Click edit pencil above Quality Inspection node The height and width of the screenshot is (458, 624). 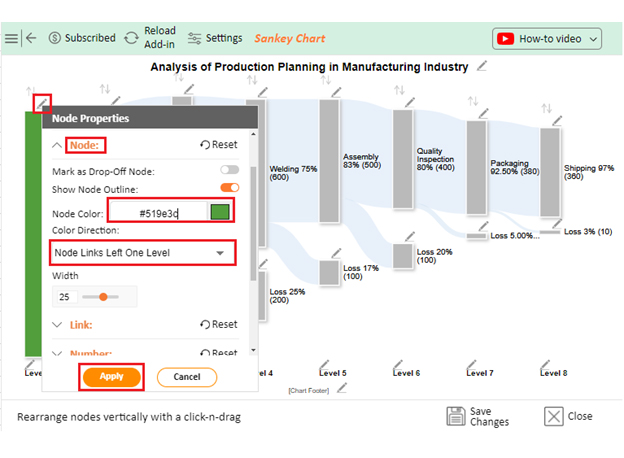(x=410, y=103)
